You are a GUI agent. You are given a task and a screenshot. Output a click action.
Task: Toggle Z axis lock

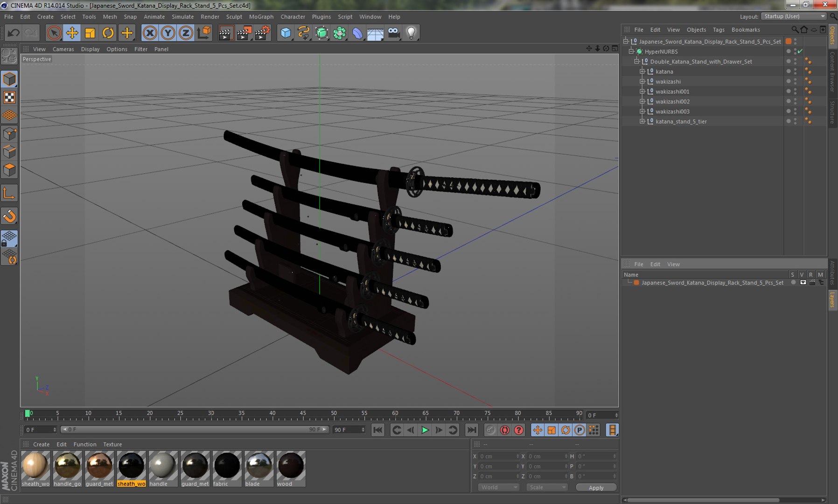tap(186, 33)
